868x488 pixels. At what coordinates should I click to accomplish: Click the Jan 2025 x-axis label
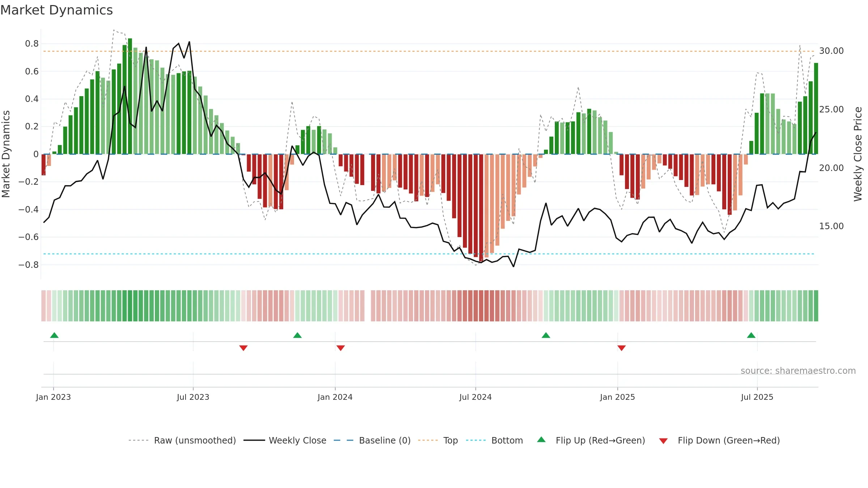tap(618, 397)
